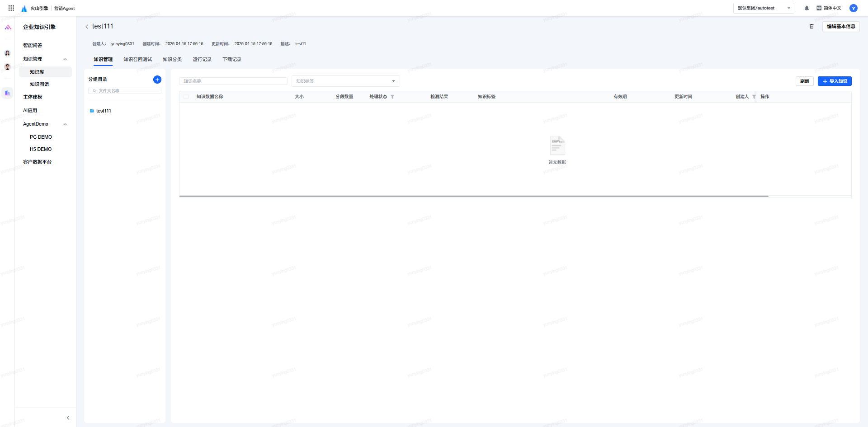Select 知识库 in sidebar
The height and width of the screenshot is (427, 868).
tap(45, 72)
